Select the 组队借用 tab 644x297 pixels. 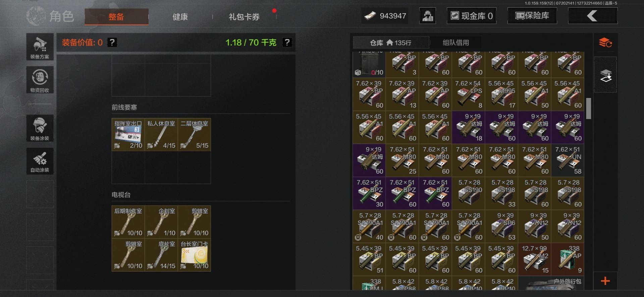[x=456, y=43]
